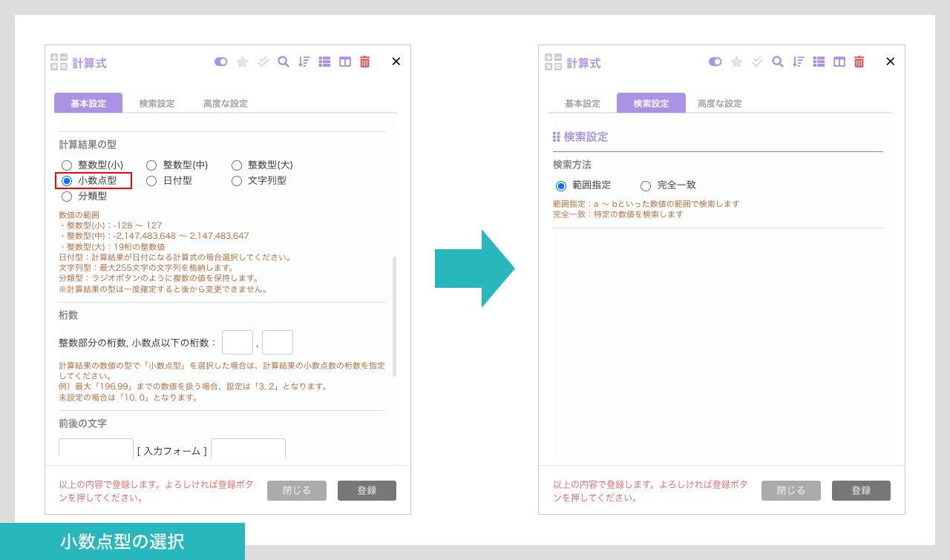
Task: Click the double-check icon in left dialog
Action: (263, 62)
